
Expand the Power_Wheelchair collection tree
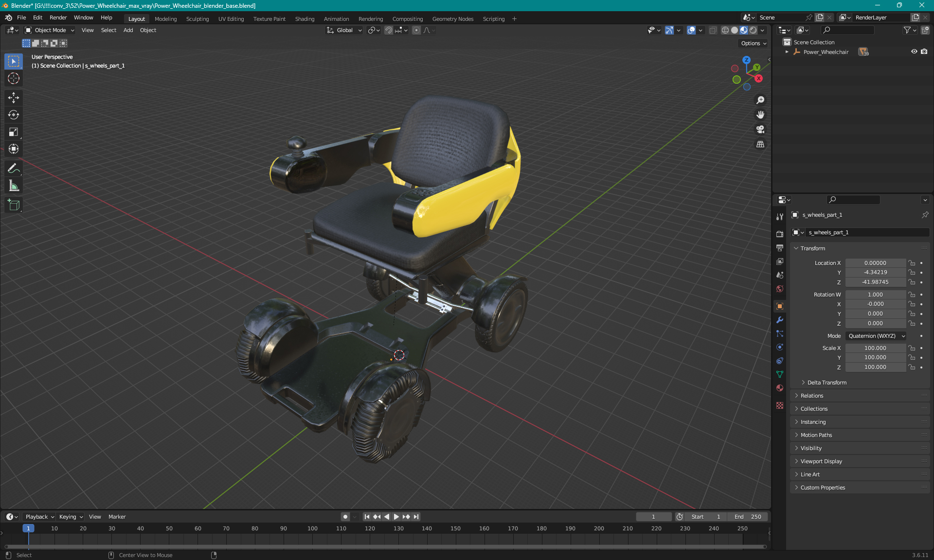click(x=787, y=52)
